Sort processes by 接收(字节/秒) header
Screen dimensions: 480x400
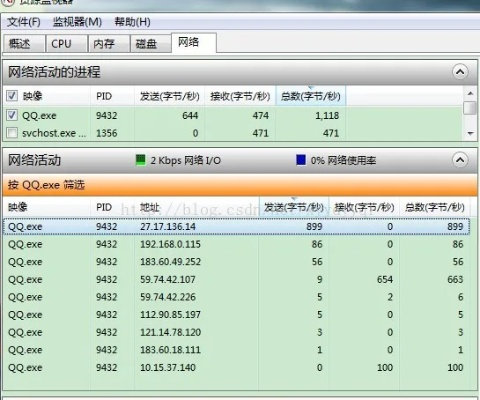[x=240, y=96]
